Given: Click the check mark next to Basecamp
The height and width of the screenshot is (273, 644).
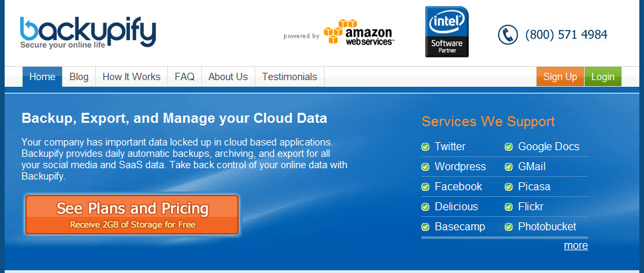Looking at the screenshot, I should pos(425,227).
